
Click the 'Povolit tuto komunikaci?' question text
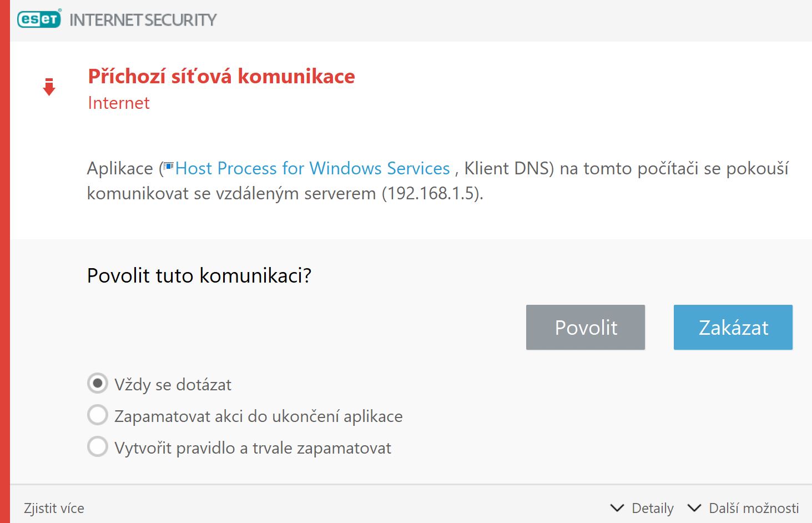click(x=199, y=275)
